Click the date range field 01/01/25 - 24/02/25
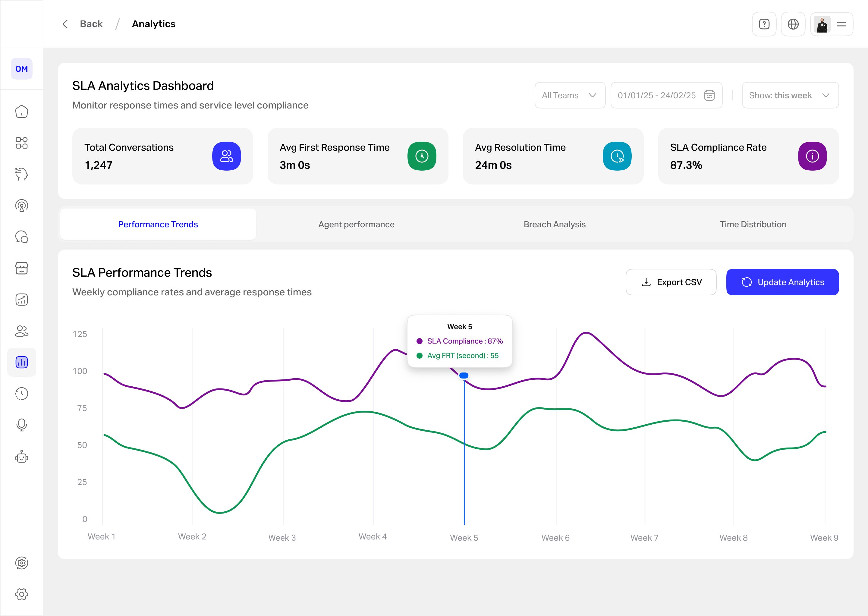The height and width of the screenshot is (616, 868). pyautogui.click(x=667, y=95)
